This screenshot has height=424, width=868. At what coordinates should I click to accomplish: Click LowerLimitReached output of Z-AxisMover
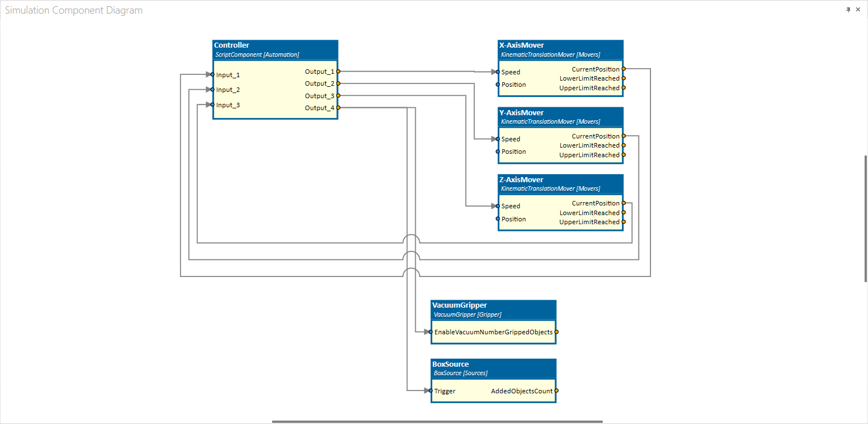pyautogui.click(x=624, y=213)
